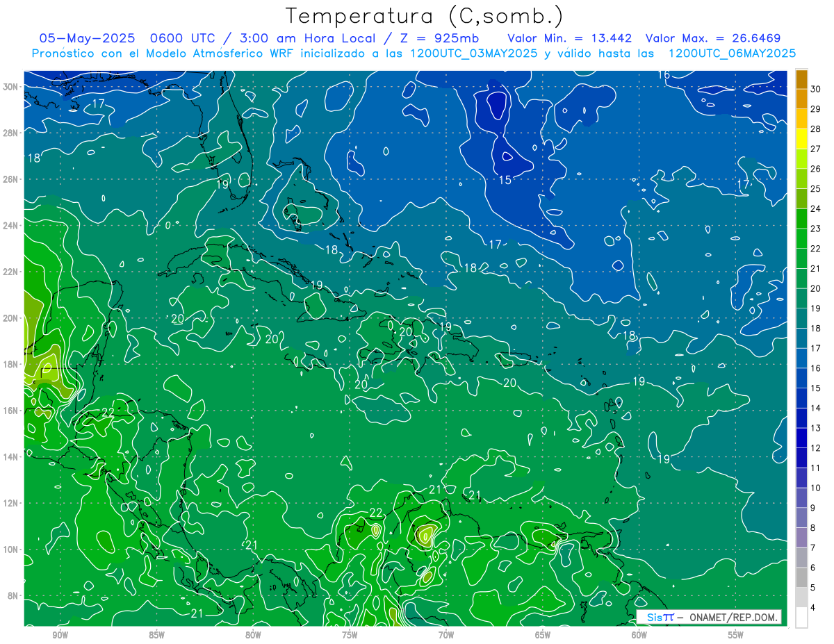The image size is (834, 644).
Task: Click the "55W" longitude axis label
Action: (x=736, y=636)
